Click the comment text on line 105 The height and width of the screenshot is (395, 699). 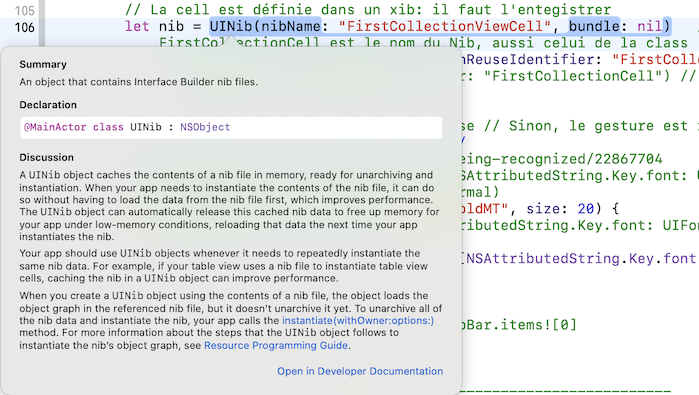pyautogui.click(x=368, y=9)
